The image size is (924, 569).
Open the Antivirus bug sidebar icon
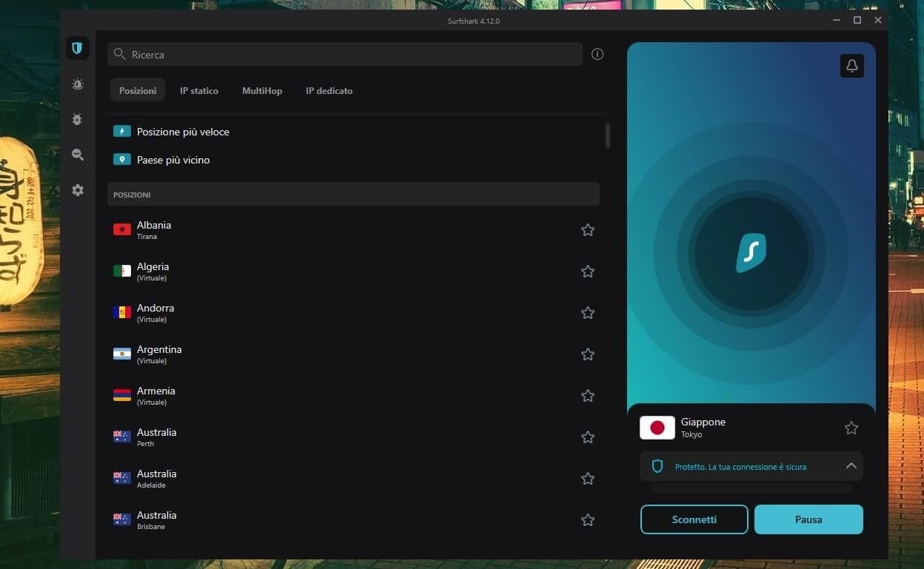(77, 119)
